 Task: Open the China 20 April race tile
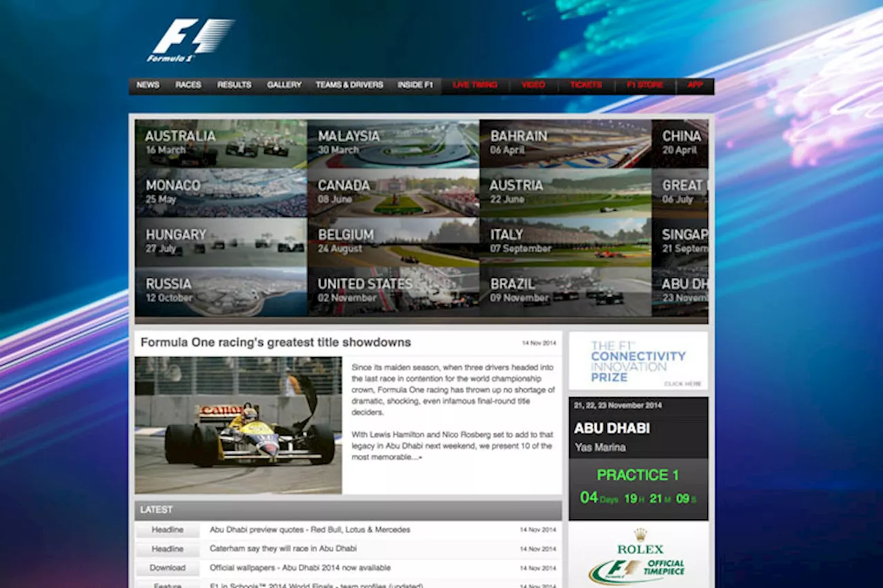(x=680, y=144)
